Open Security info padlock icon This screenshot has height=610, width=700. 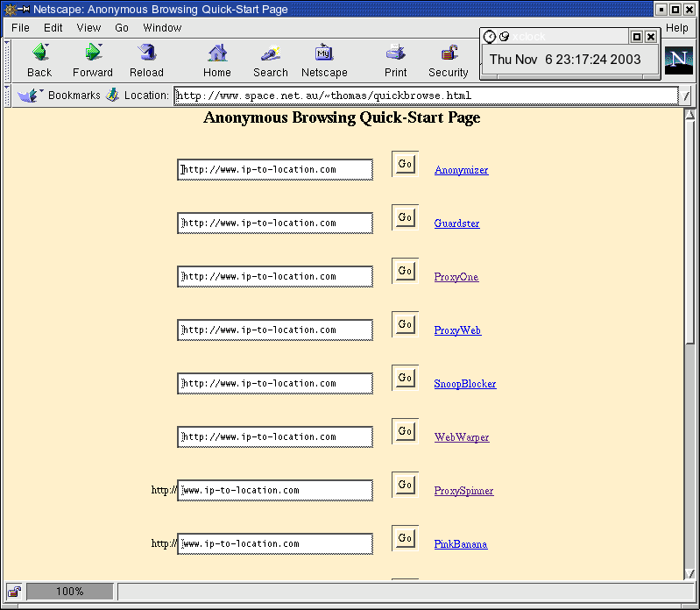click(449, 53)
